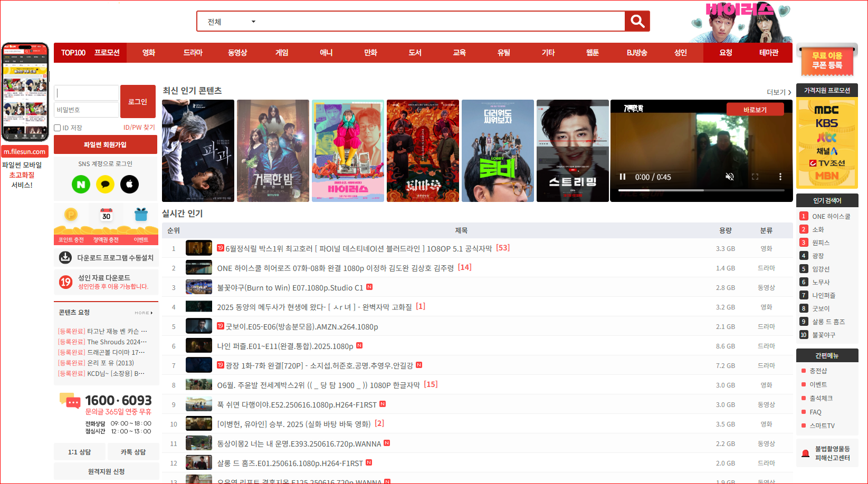Click the 불법촬영물등 피해신고센터 siren icon
This screenshot has height=484, width=868.
805,453
